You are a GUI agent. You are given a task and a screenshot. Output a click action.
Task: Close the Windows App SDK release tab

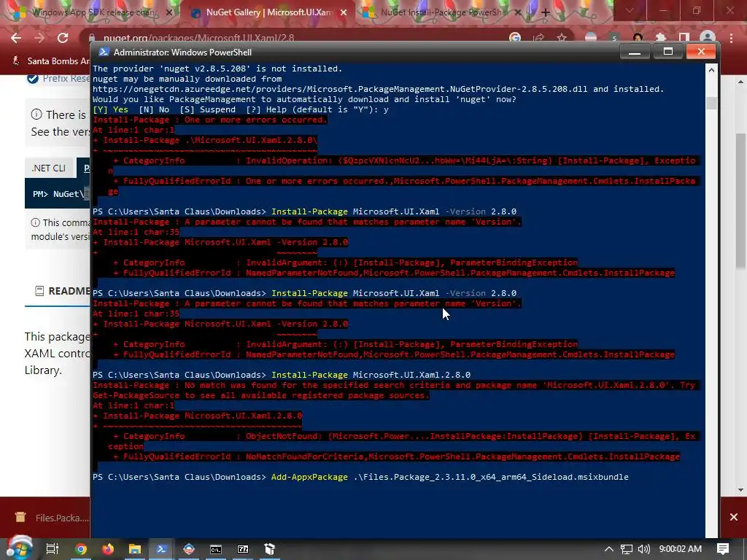point(169,13)
